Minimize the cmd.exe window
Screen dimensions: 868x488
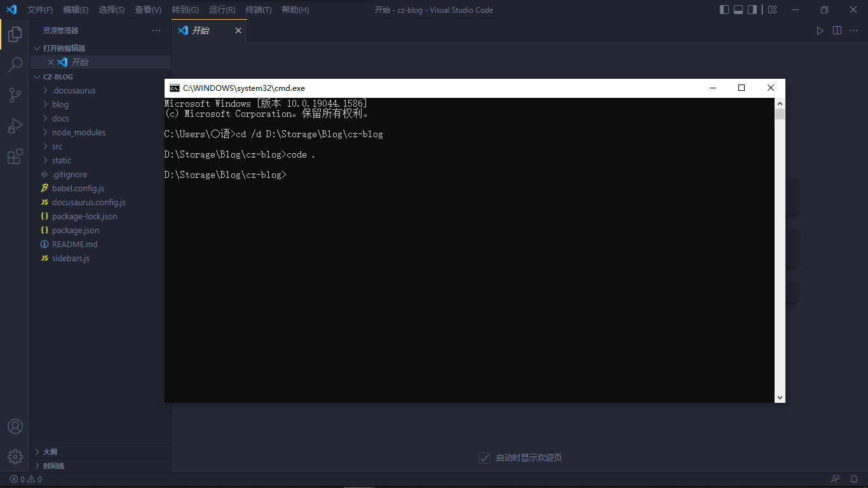pos(712,88)
